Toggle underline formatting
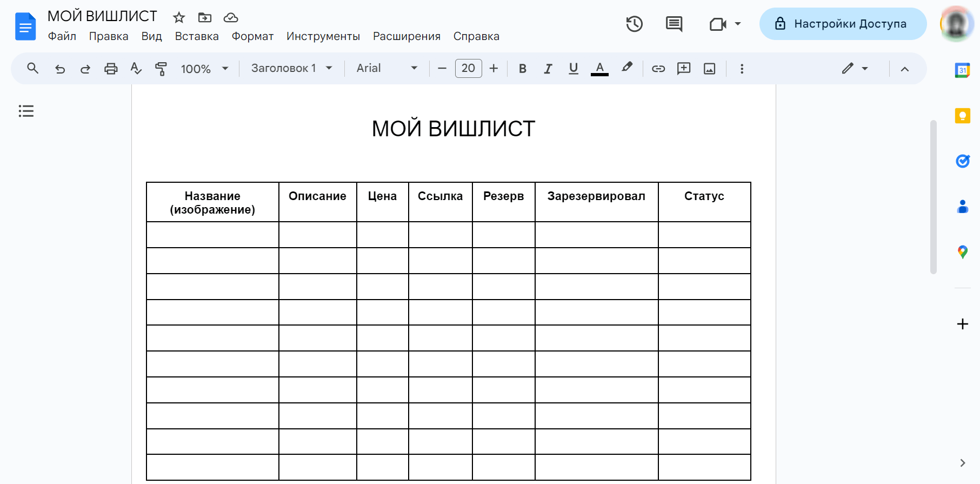This screenshot has width=980, height=484. point(574,69)
